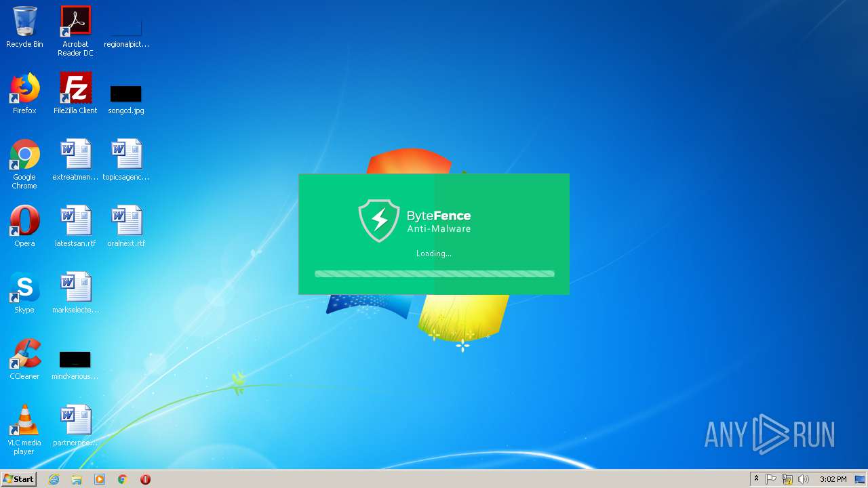Viewport: 868px width, 488px height.
Task: Select the mindvarious file icon
Action: pyautogui.click(x=75, y=365)
